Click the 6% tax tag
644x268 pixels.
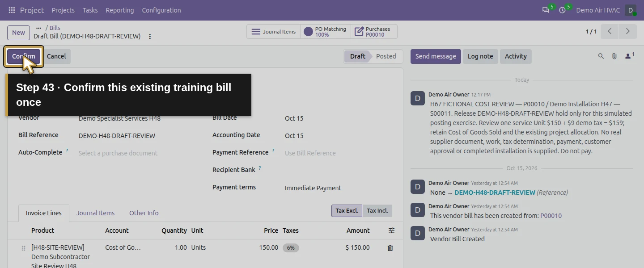tap(291, 248)
